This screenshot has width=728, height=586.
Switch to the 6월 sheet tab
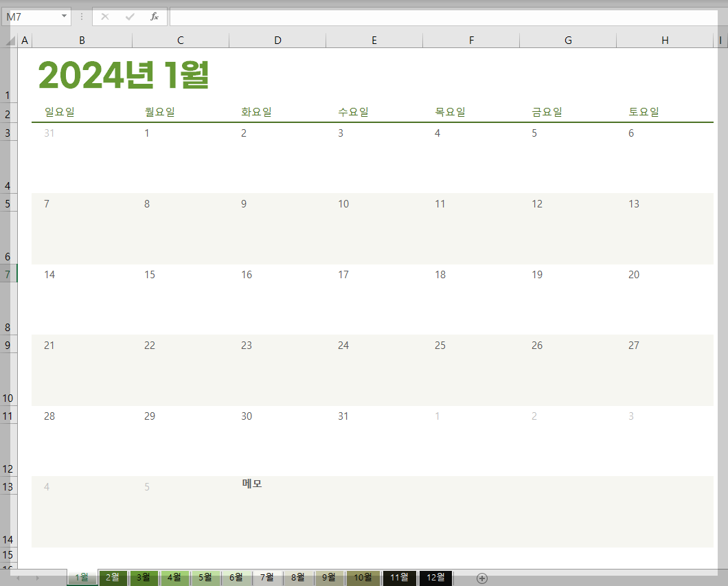pos(236,577)
